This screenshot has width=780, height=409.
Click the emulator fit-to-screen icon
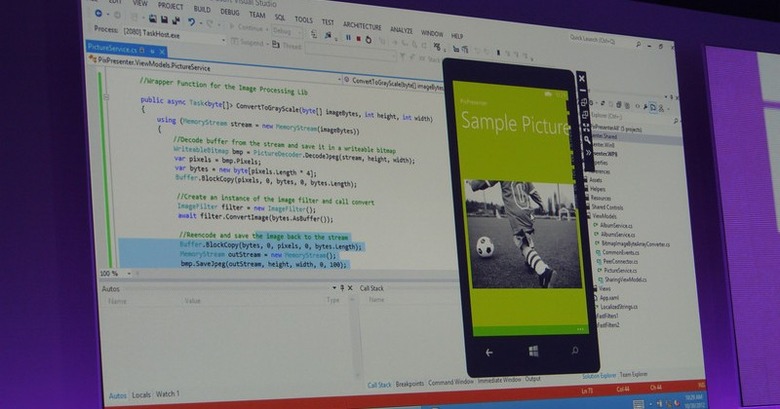point(585,127)
